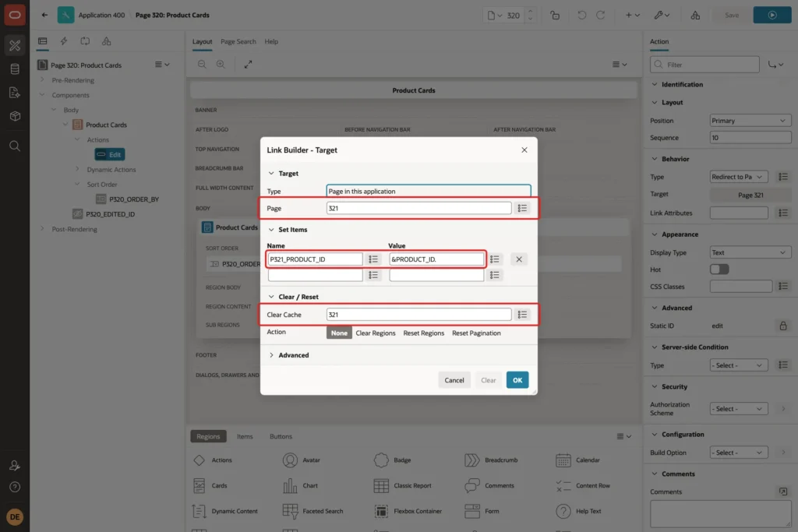Viewport: 798px width, 532px height.
Task: Remove the P321_PRODUCT_ID set item row
Action: pyautogui.click(x=518, y=259)
